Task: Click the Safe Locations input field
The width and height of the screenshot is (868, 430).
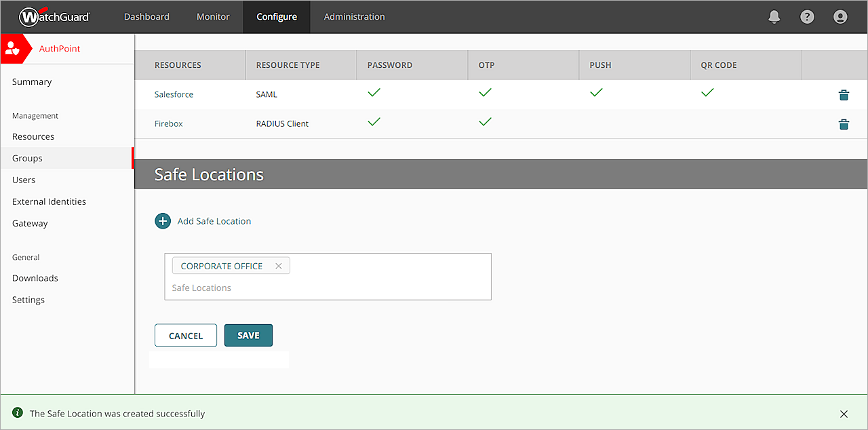Action: coord(325,288)
